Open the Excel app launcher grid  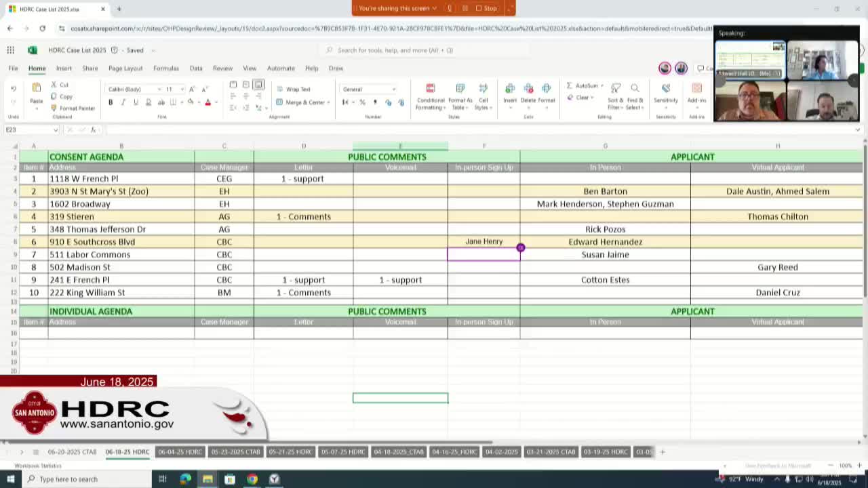pyautogui.click(x=11, y=50)
